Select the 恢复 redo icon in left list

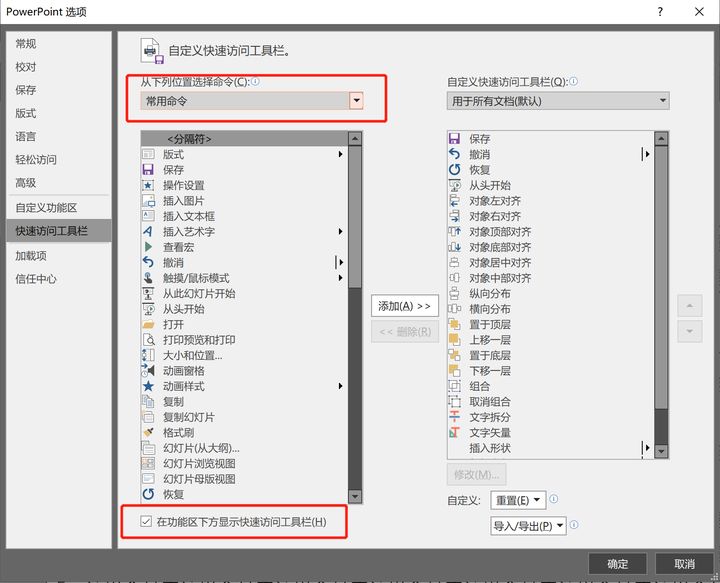tap(148, 494)
